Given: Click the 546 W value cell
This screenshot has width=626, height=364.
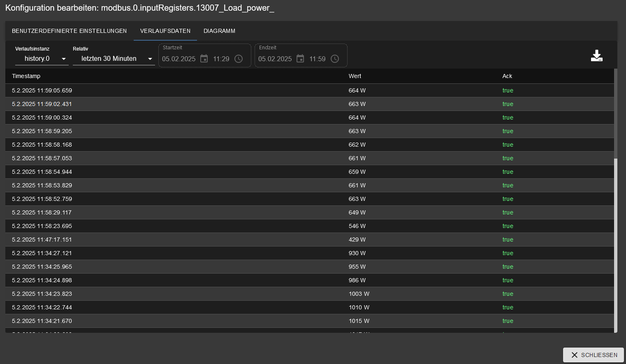Looking at the screenshot, I should (x=357, y=226).
